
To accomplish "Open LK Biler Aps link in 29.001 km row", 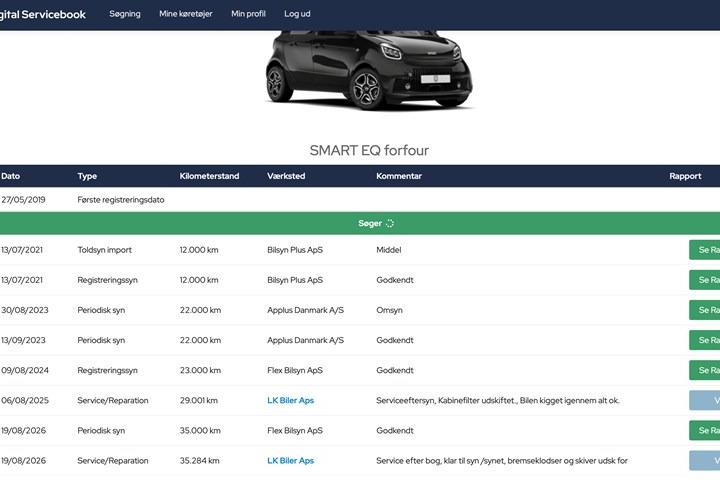I will [290, 401].
